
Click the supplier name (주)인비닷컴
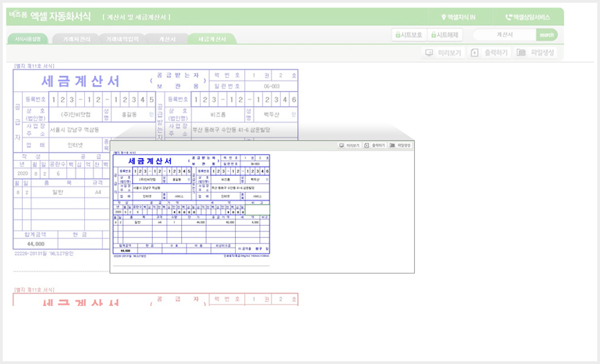75,115
